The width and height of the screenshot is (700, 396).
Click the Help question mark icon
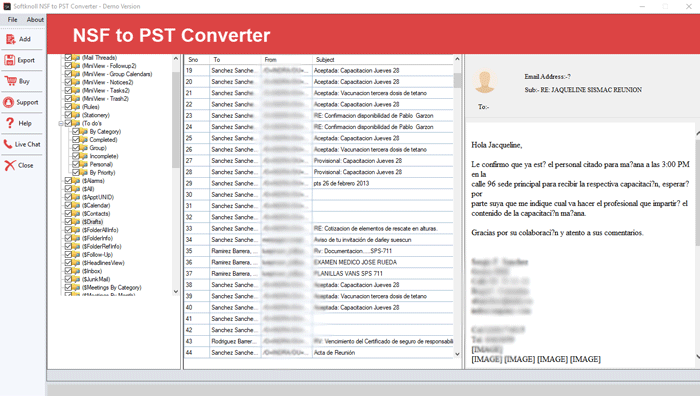pyautogui.click(x=10, y=123)
